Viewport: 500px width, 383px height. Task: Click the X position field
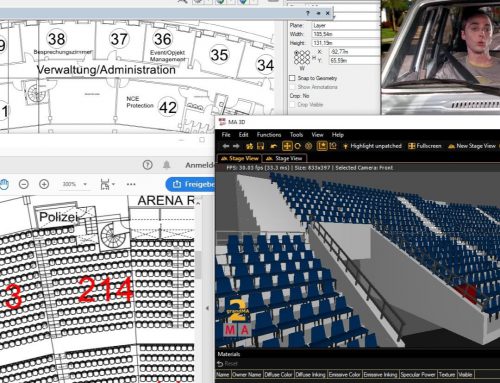(354, 52)
